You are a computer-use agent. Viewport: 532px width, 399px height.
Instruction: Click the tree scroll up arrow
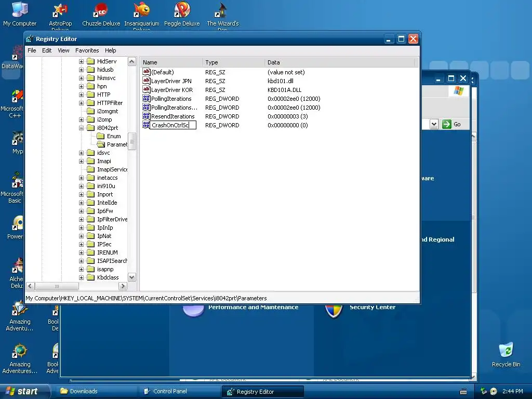click(131, 61)
